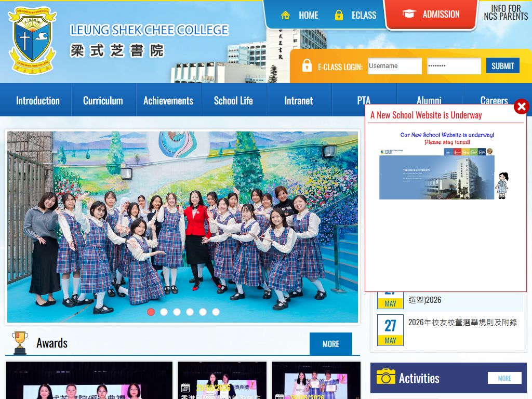The height and width of the screenshot is (399, 532).
Task: Click the 'A New School Website is Underway' heading
Action: (426, 115)
